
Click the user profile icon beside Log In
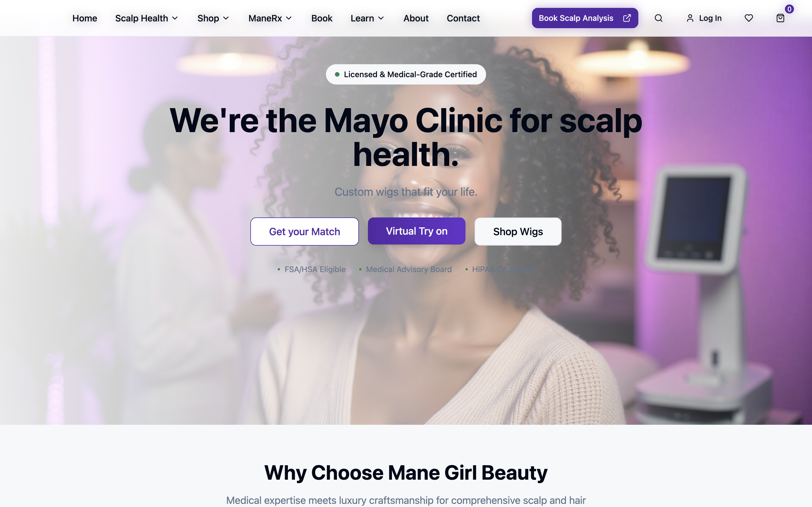[x=690, y=18]
